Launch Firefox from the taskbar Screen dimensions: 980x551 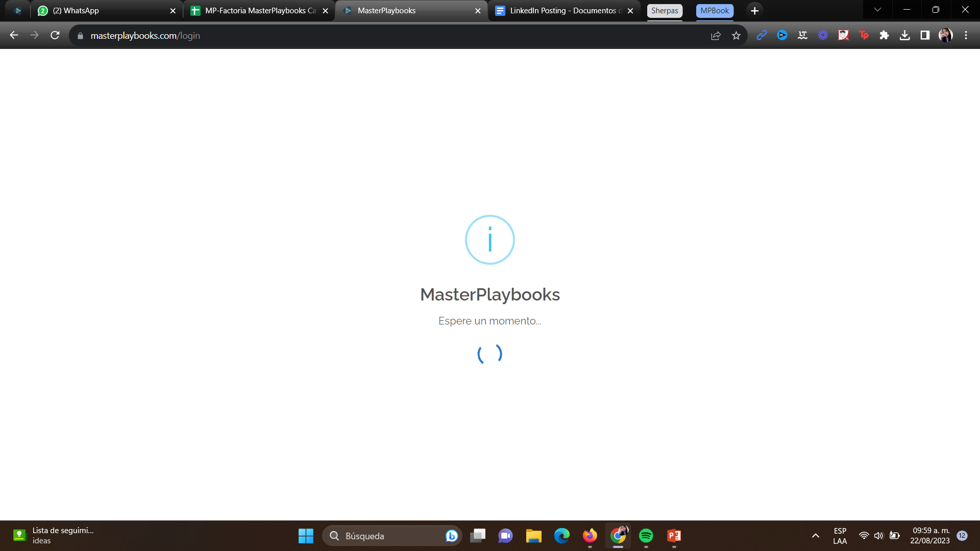(x=590, y=536)
